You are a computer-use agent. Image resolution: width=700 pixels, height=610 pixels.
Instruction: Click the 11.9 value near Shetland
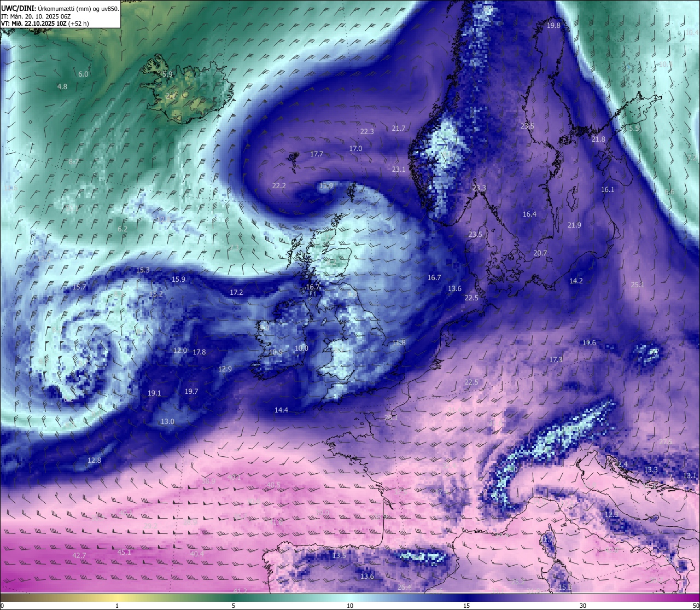[x=326, y=186]
